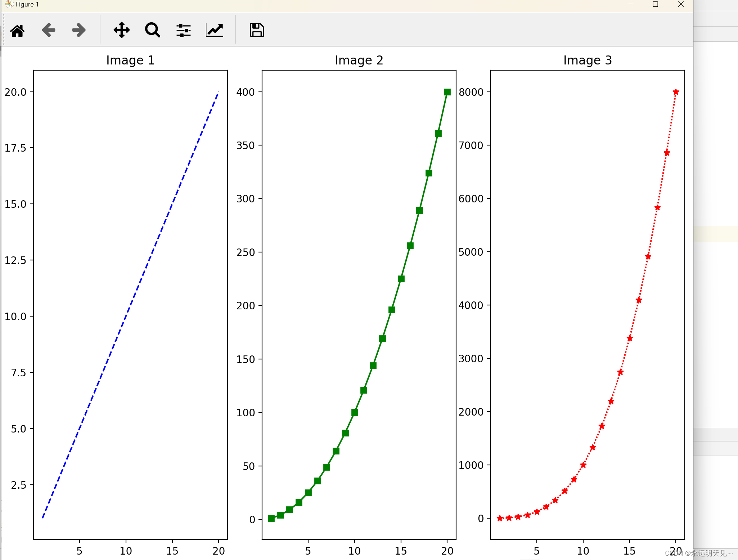
Task: Click the Image 1 plot title
Action: [x=130, y=60]
